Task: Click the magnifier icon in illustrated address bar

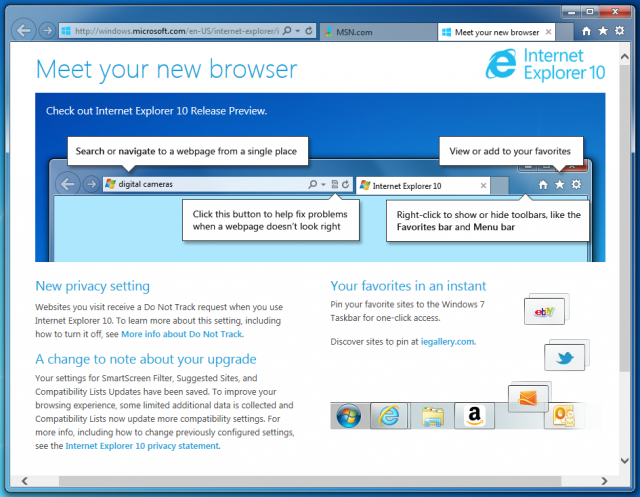Action: (x=313, y=184)
